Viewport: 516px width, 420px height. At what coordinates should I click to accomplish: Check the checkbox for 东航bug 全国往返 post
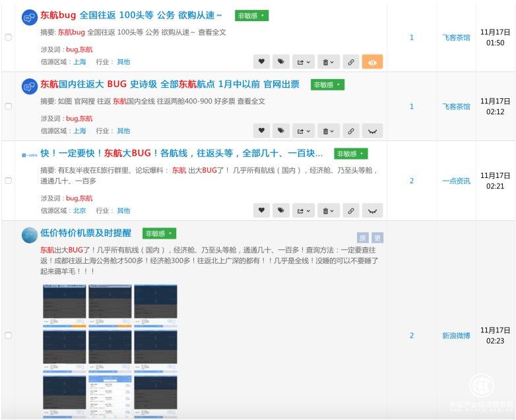[x=9, y=38]
